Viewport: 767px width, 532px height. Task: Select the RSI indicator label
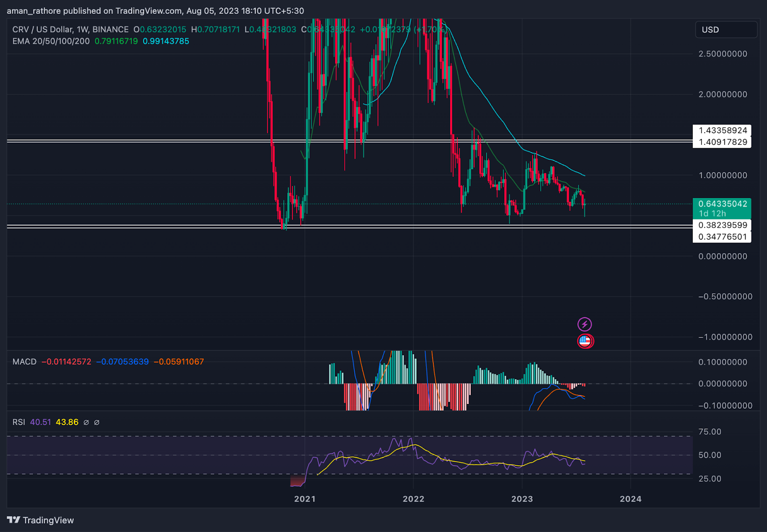[x=19, y=422]
